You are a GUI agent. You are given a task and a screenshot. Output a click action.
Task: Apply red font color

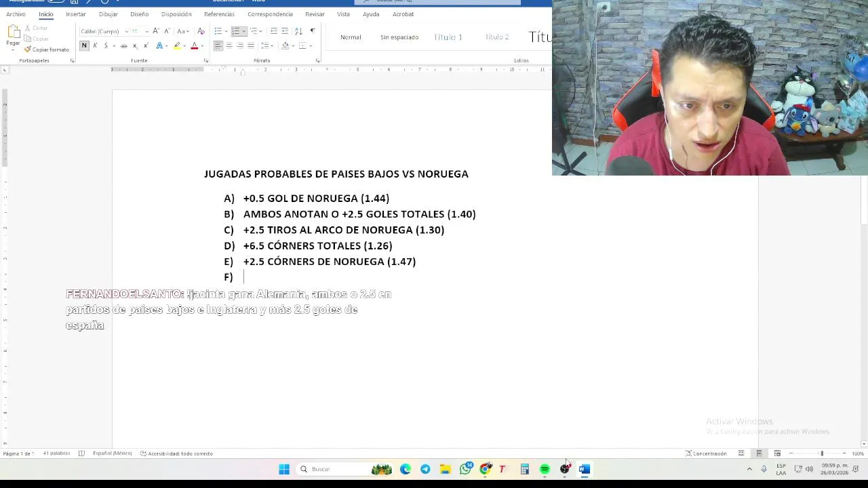point(194,45)
